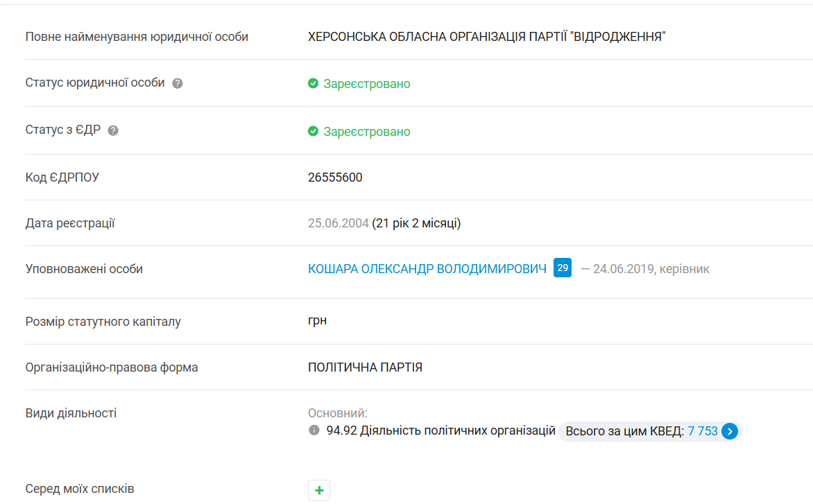Image resolution: width=813 pixels, height=504 pixels.
Task: Click info icon beside 94.92 activity code
Action: coord(314,430)
